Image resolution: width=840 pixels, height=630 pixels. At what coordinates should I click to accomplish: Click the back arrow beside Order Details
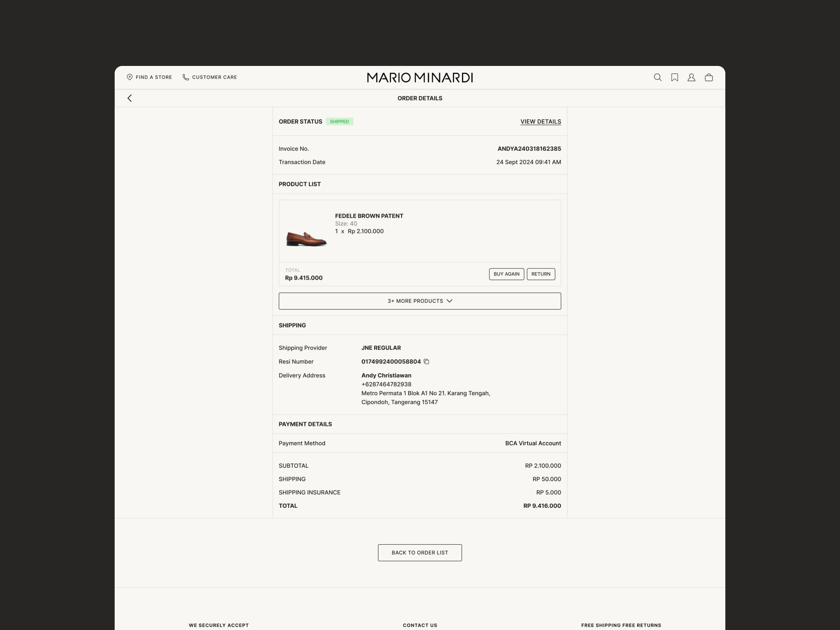click(130, 98)
